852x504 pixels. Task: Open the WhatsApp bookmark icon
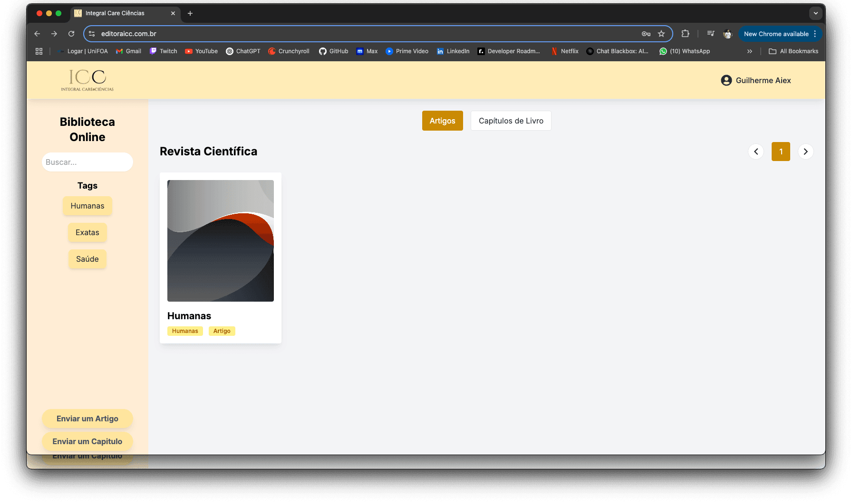663,51
